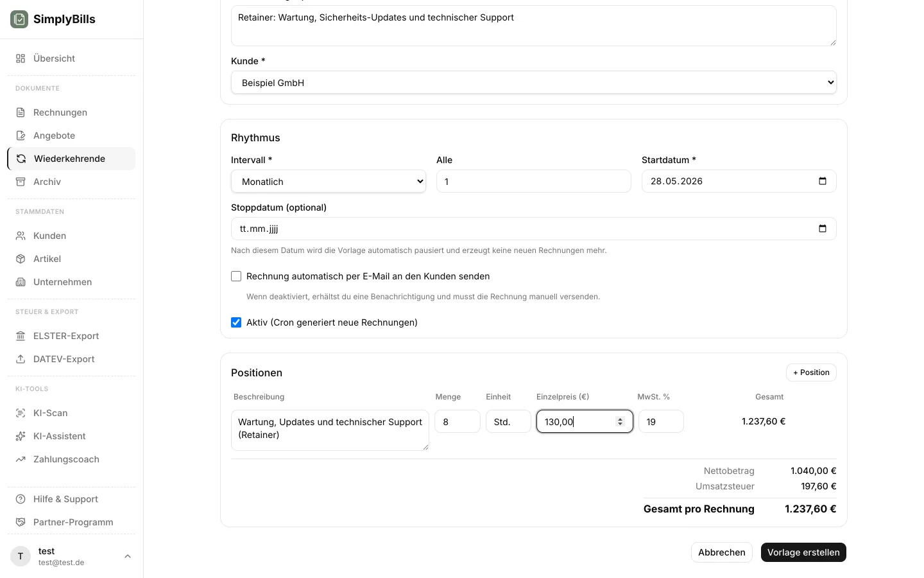
Task: Open Stoppdatum calendar picker icon
Action: tap(823, 229)
